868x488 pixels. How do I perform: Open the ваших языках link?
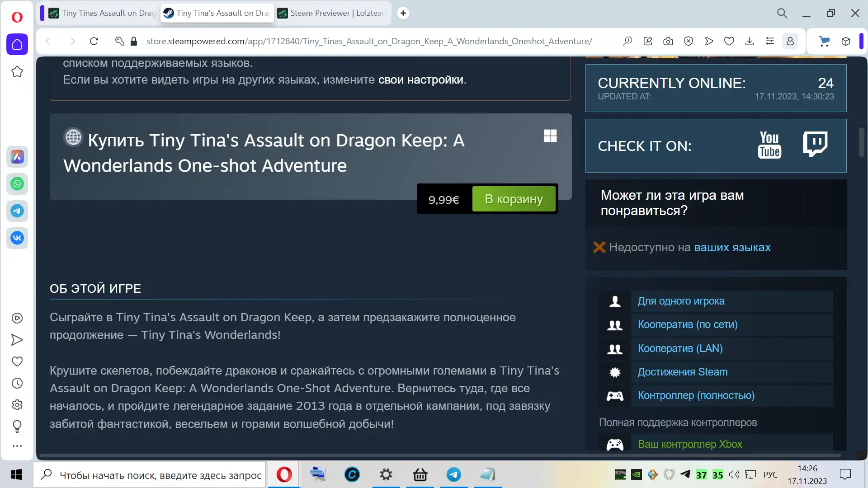[x=732, y=247]
